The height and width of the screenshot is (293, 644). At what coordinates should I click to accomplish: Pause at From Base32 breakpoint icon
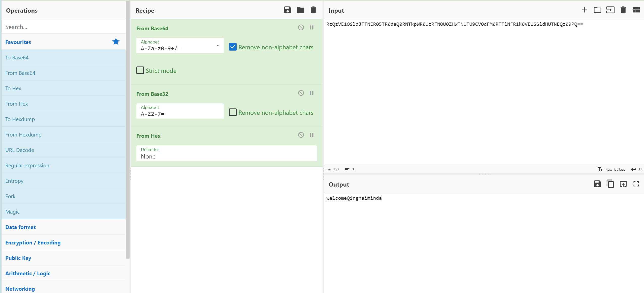[312, 93]
